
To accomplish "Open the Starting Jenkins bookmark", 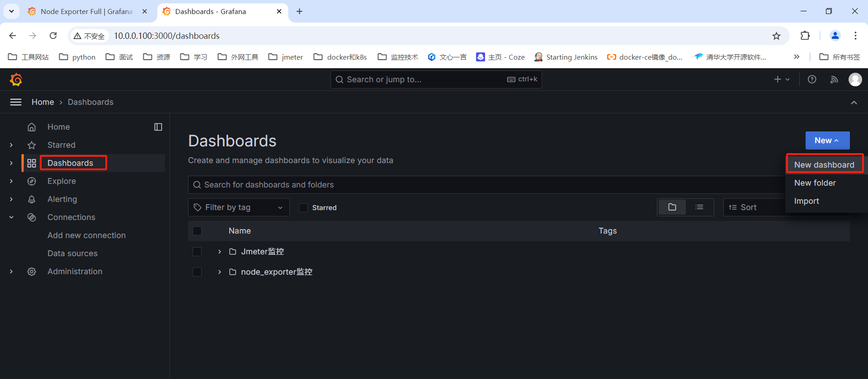I will tap(566, 57).
